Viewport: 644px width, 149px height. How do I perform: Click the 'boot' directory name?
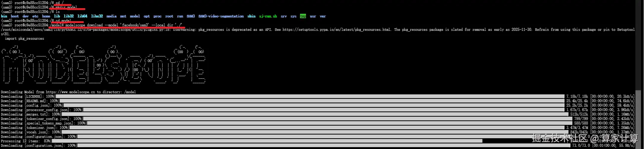pyautogui.click(x=15, y=16)
